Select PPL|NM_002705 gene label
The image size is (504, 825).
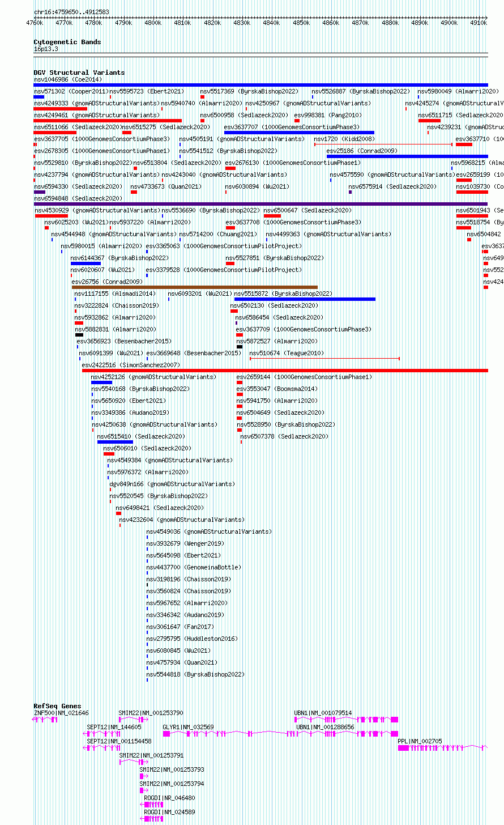[420, 742]
